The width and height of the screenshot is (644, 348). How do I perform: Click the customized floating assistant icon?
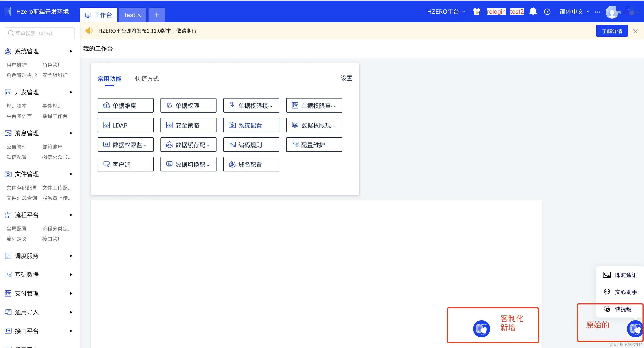click(x=481, y=328)
